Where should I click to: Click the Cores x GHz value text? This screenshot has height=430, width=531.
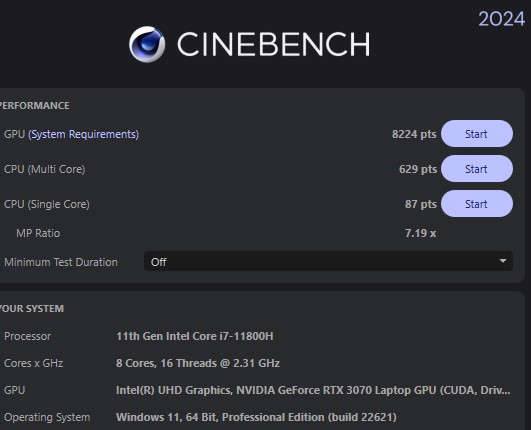pos(198,363)
